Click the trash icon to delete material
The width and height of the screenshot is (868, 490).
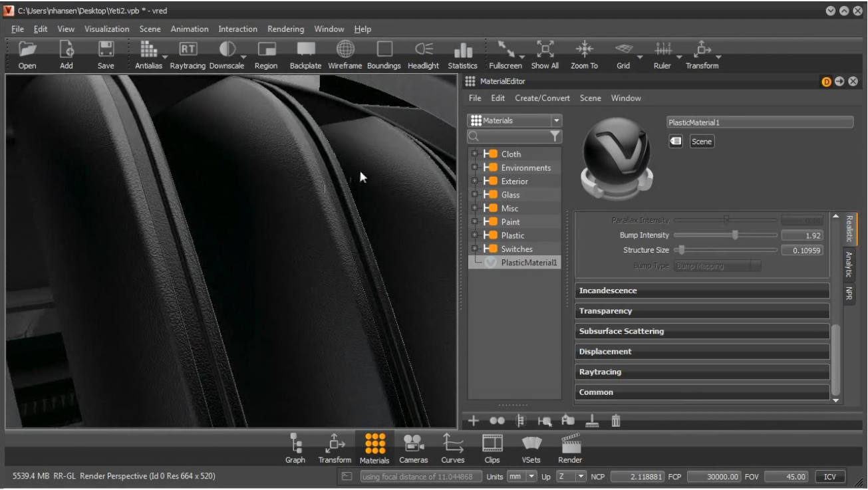(x=616, y=420)
